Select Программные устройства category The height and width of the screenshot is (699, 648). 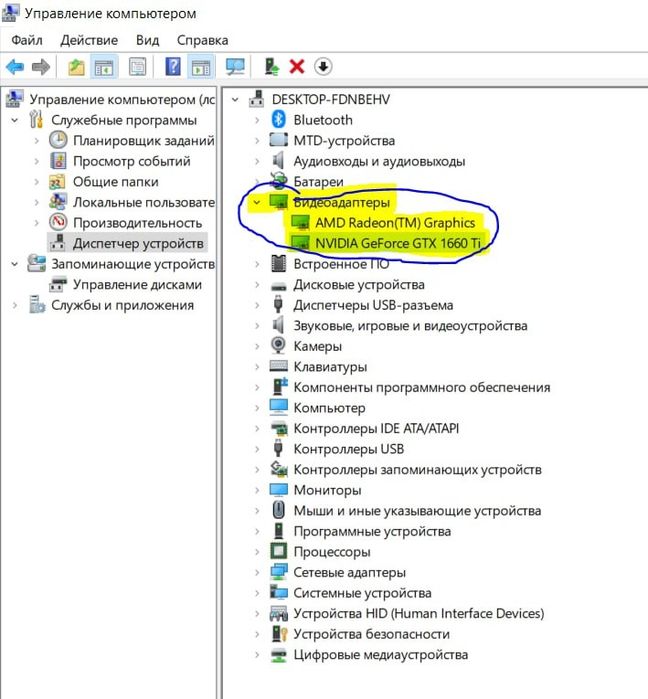tap(372, 531)
